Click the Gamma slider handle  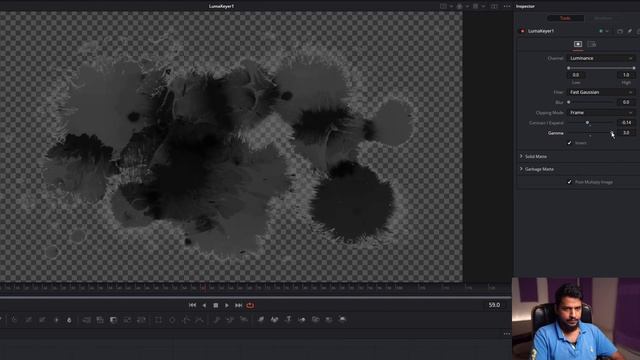coord(612,133)
